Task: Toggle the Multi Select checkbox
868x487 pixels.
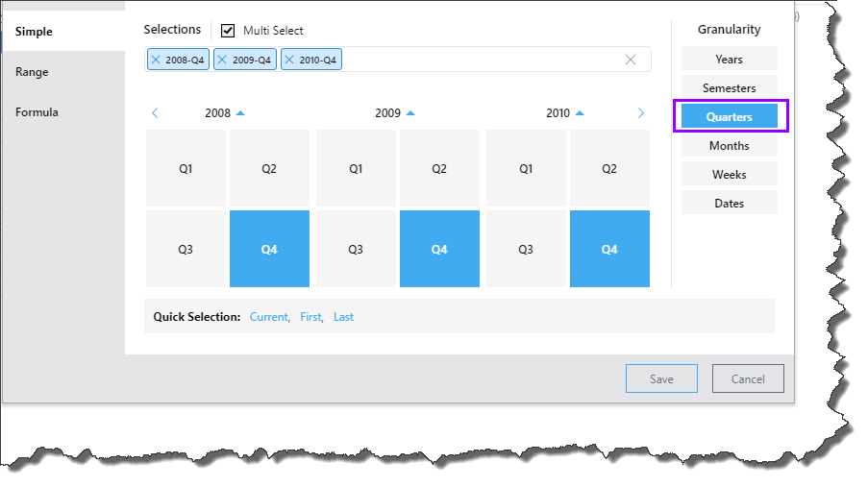Action: pos(228,31)
